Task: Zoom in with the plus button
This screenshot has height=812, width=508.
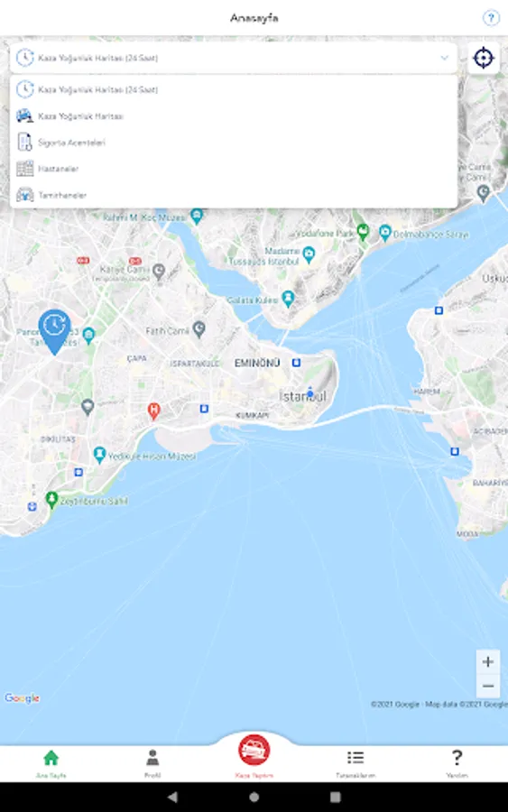Action: pos(488,661)
